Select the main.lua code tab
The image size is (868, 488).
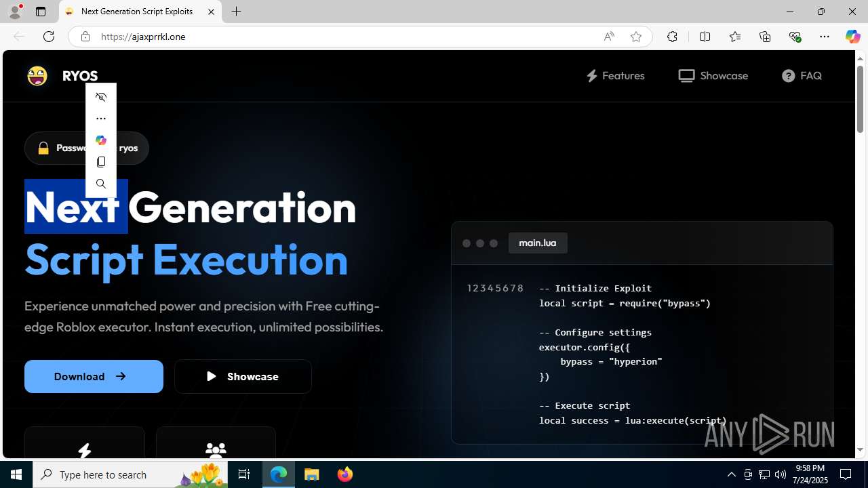538,243
